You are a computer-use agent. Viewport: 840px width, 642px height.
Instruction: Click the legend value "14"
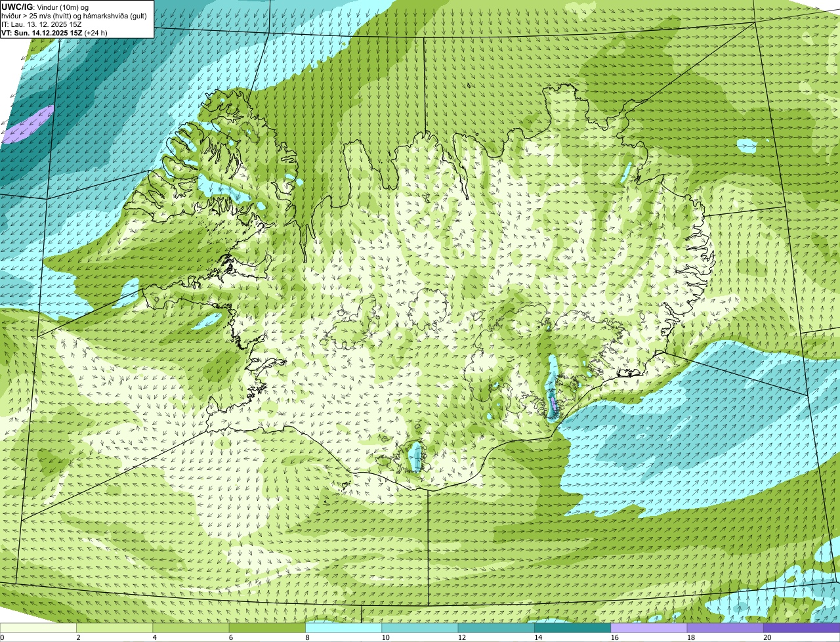(x=538, y=637)
